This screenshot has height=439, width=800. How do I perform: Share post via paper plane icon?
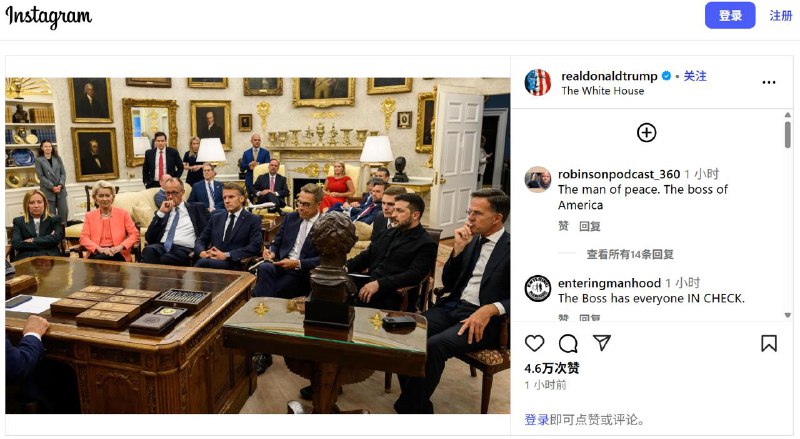click(x=602, y=343)
